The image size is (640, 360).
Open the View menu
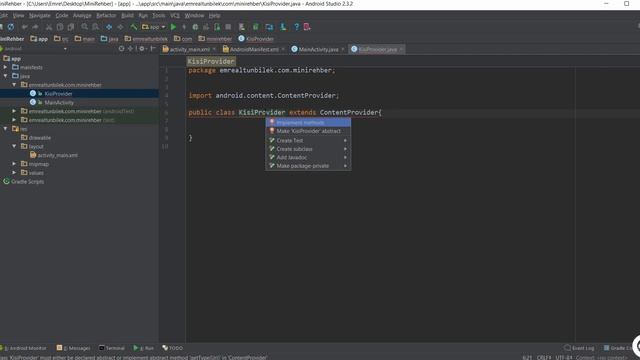18,16
